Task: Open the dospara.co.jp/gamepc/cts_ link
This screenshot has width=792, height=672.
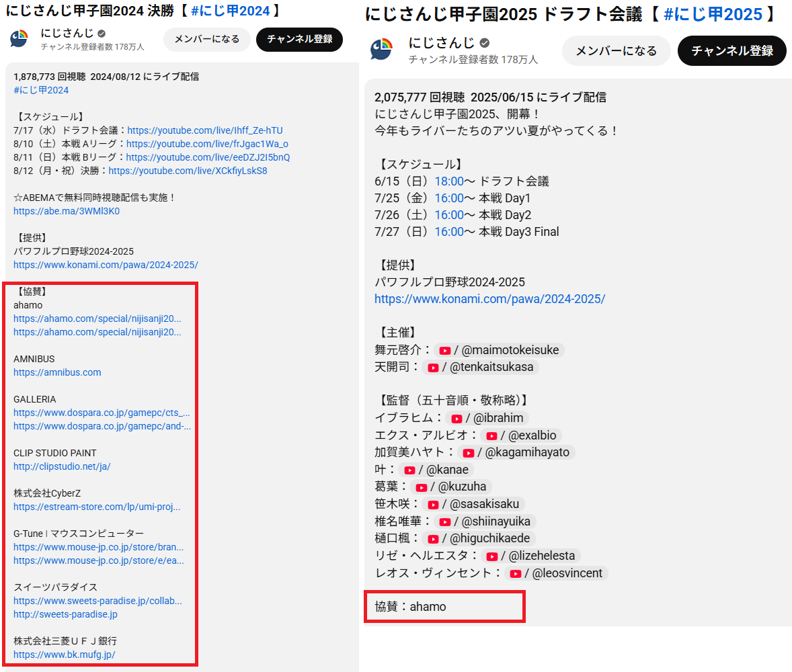Action: tap(102, 413)
